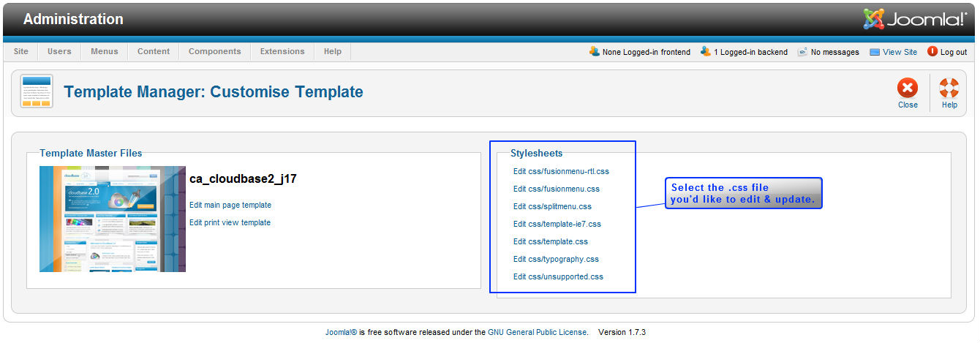The image size is (980, 343).
Task: Click the View Site link text
Action: coord(900,52)
